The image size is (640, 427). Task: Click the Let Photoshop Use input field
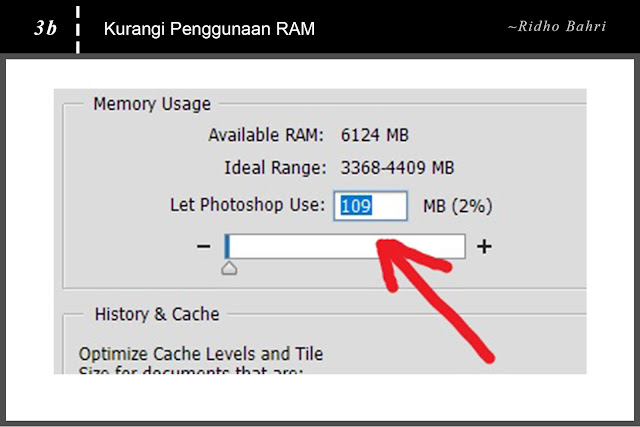(370, 206)
